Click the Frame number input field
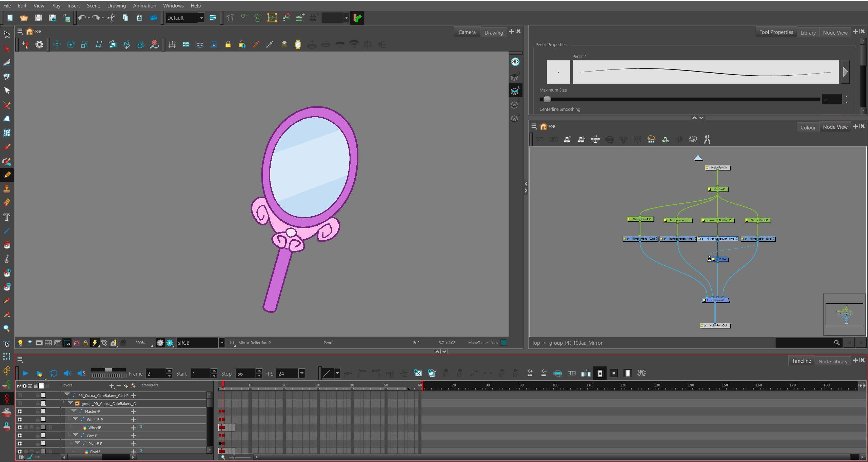Screen dimensions: 868x462 pyautogui.click(x=156, y=374)
